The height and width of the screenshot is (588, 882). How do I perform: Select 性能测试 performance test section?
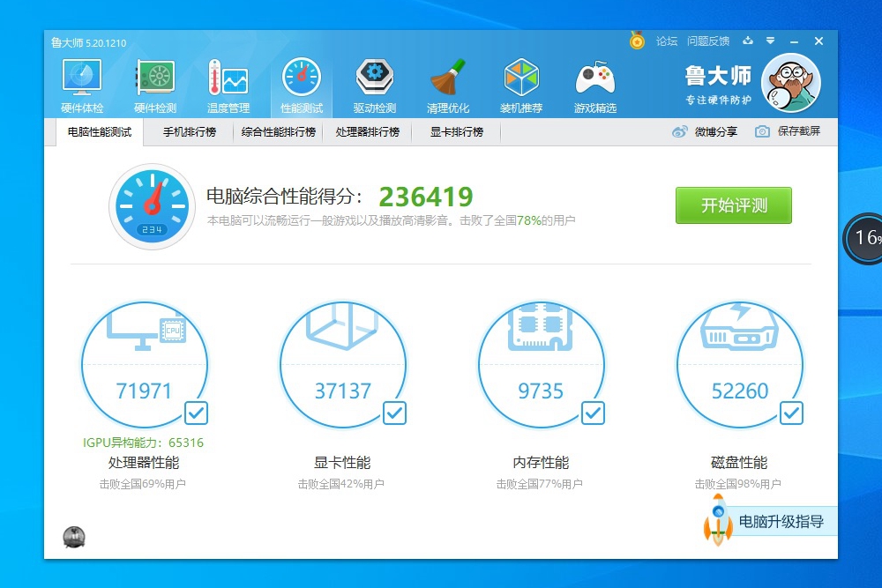(x=302, y=86)
